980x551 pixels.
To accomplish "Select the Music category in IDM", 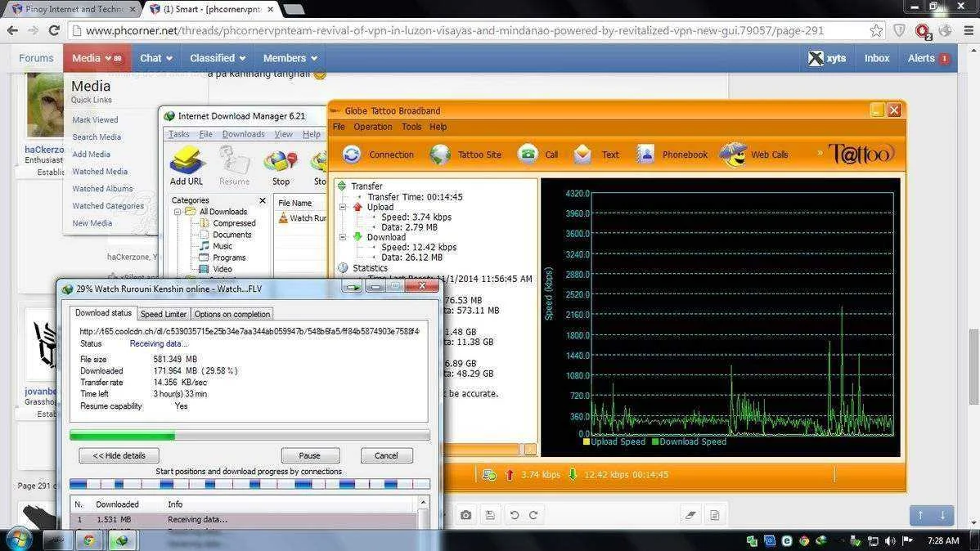I will (222, 246).
